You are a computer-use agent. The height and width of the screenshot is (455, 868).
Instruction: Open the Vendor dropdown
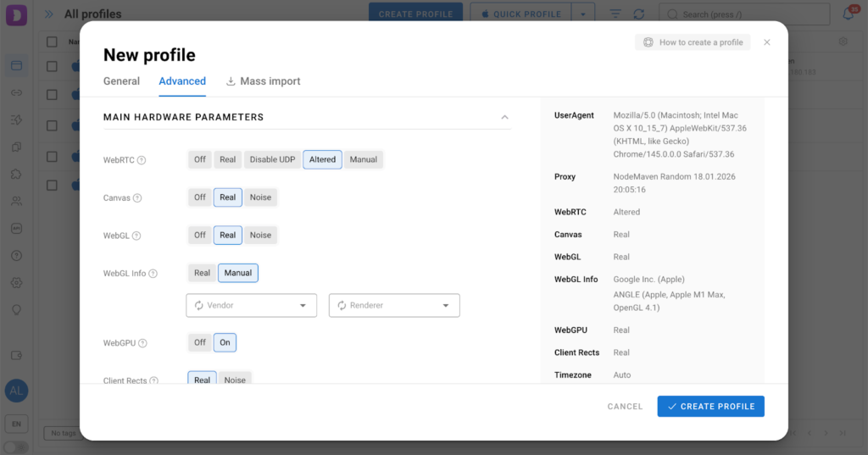[x=251, y=305]
